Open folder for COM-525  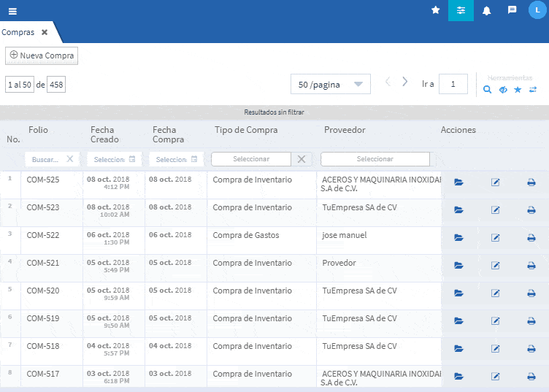tap(458, 182)
